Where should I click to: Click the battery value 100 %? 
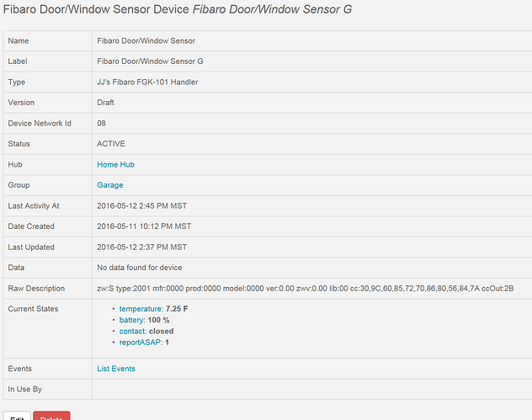point(158,320)
